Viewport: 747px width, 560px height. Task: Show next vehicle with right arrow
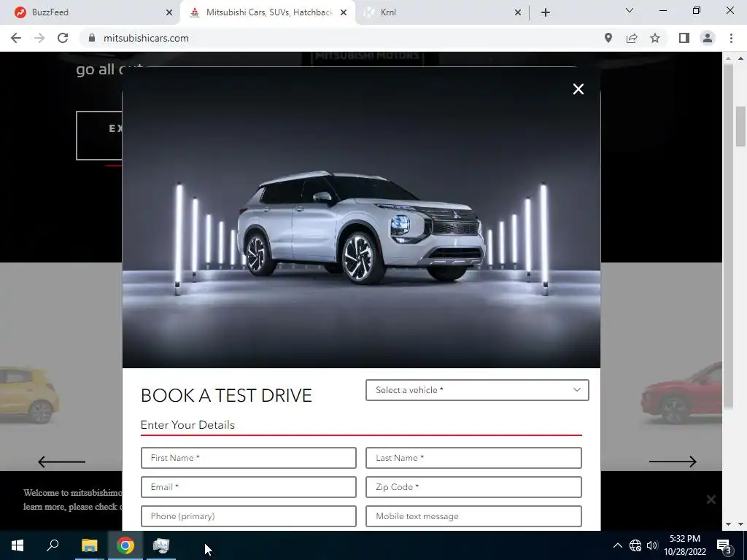pyautogui.click(x=673, y=462)
